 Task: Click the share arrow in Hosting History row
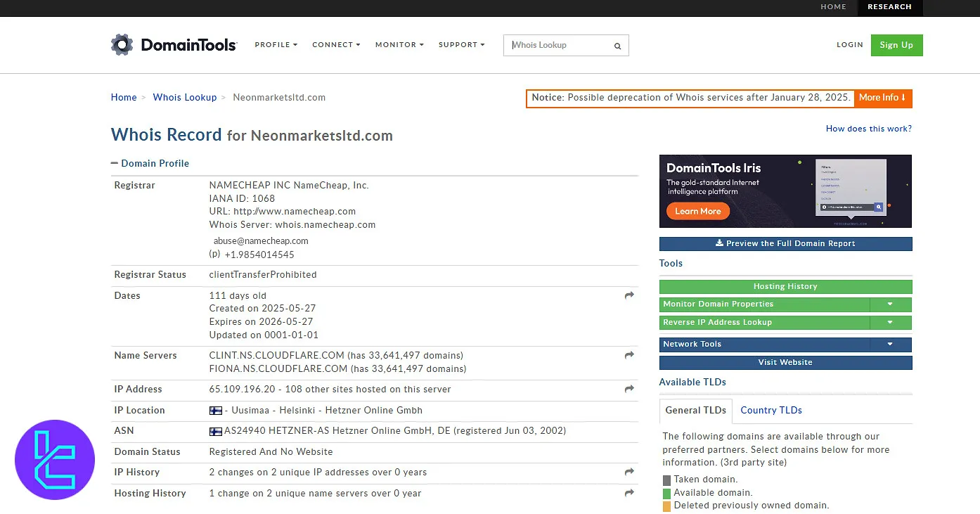point(629,494)
